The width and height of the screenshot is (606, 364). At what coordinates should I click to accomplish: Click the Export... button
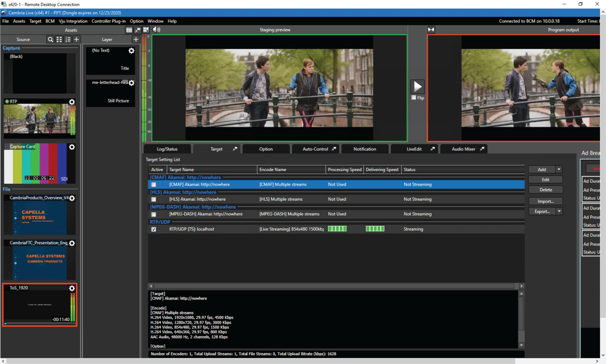[542, 211]
